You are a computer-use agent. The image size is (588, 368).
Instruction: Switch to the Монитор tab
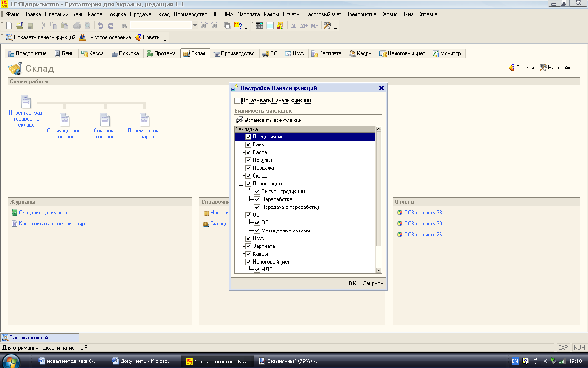click(447, 53)
